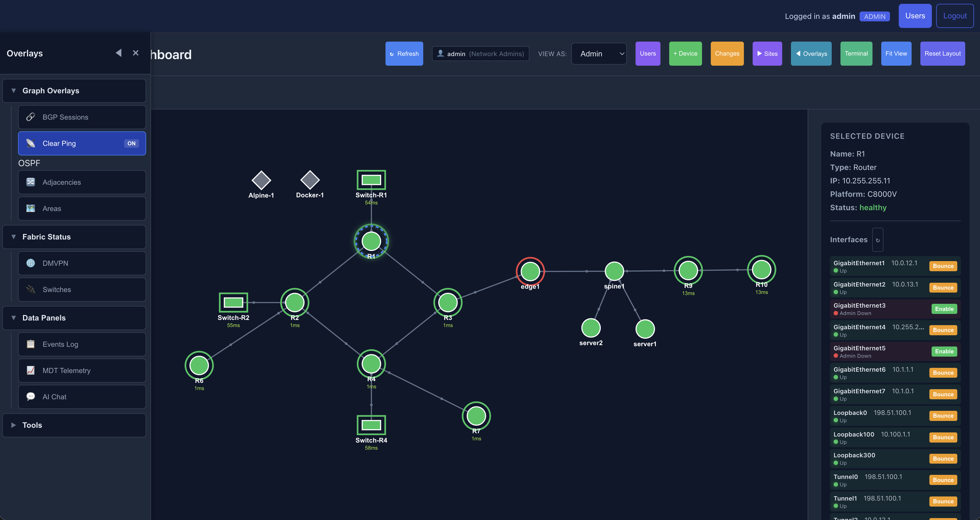Viewport: 980px width, 520px height.
Task: Open the Sites panel
Action: tap(767, 54)
